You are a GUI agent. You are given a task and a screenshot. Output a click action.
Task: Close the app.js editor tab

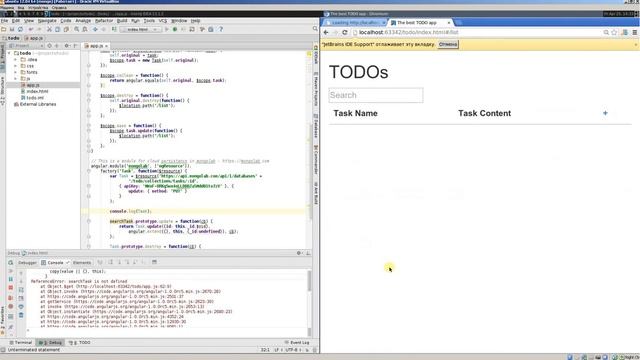106,46
